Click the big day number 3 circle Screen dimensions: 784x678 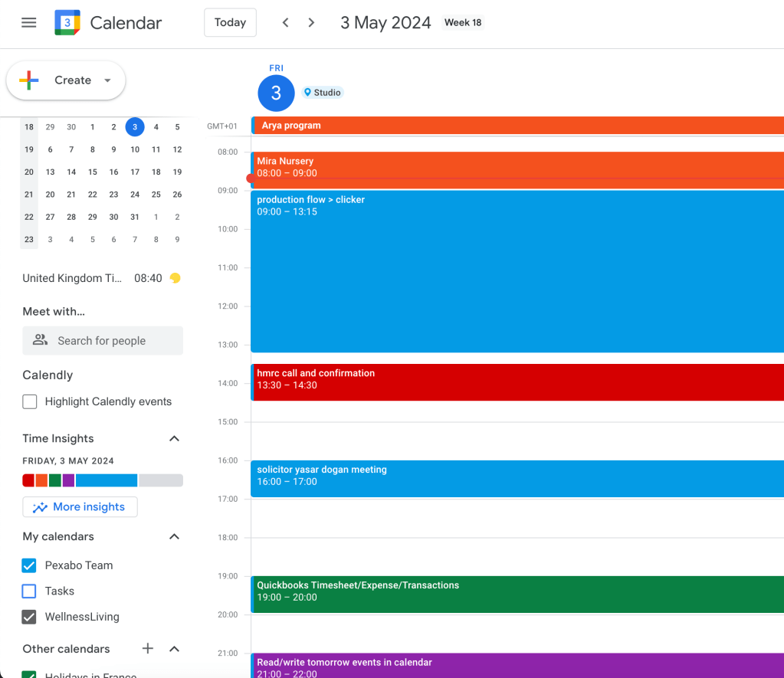click(276, 93)
